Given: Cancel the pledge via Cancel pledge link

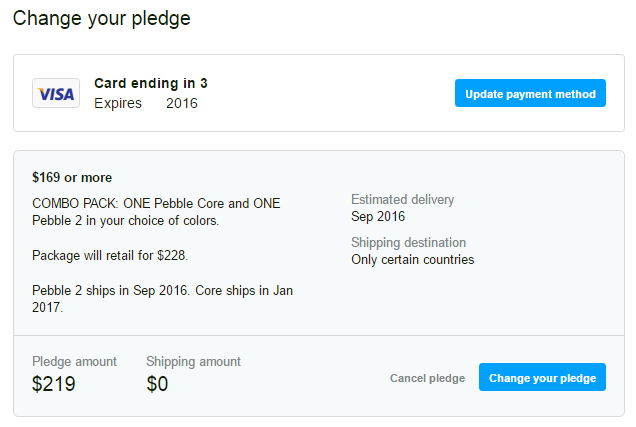Looking at the screenshot, I should [x=428, y=378].
